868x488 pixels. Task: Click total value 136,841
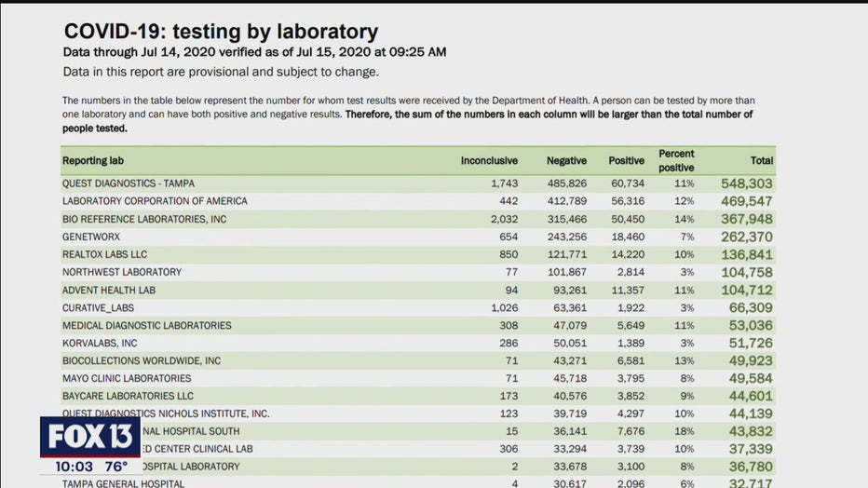[x=746, y=254]
